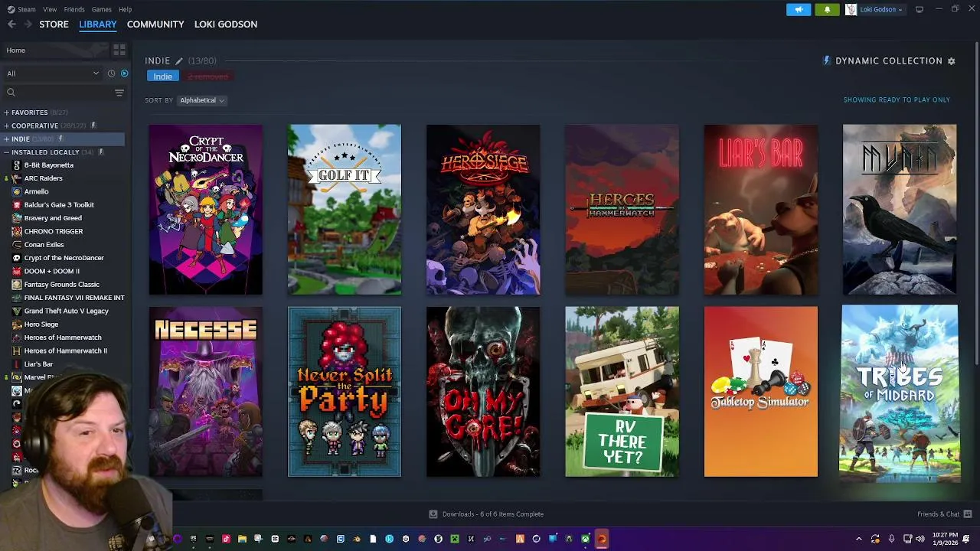Switch to the Store tab

click(54, 24)
